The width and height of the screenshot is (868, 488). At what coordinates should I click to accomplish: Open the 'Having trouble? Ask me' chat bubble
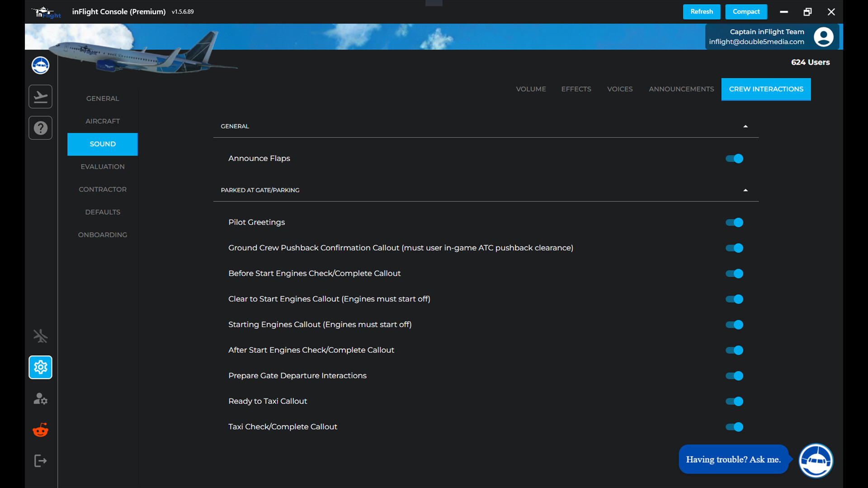[733, 459]
